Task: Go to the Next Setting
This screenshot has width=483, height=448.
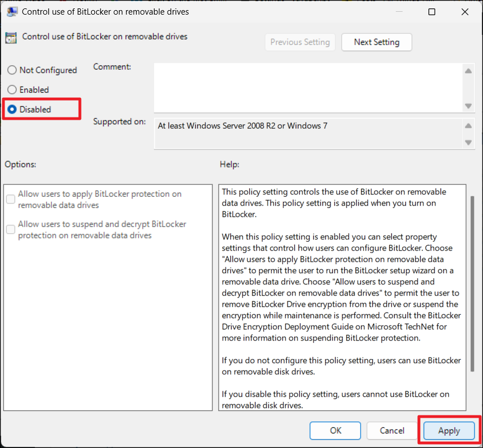Action: coord(376,42)
